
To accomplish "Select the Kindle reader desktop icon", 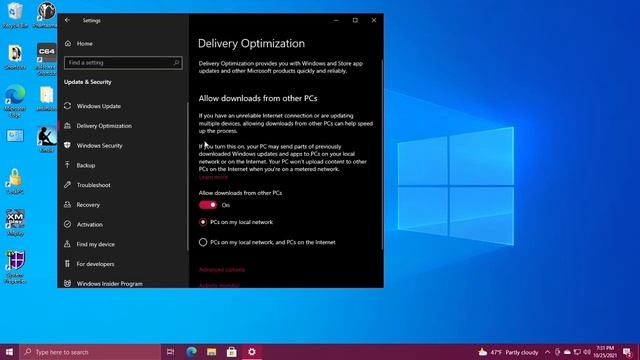I will 46,137.
